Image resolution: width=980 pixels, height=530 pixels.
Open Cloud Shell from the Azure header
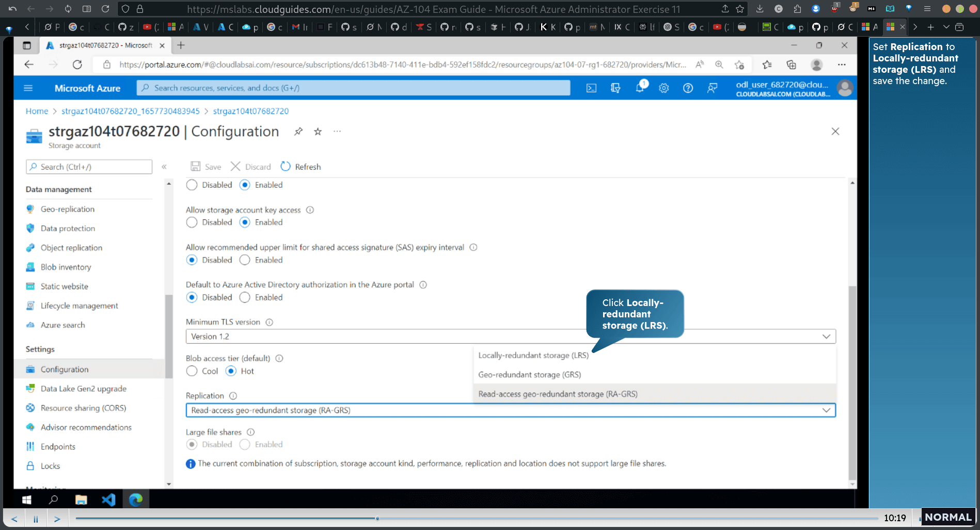pos(591,88)
